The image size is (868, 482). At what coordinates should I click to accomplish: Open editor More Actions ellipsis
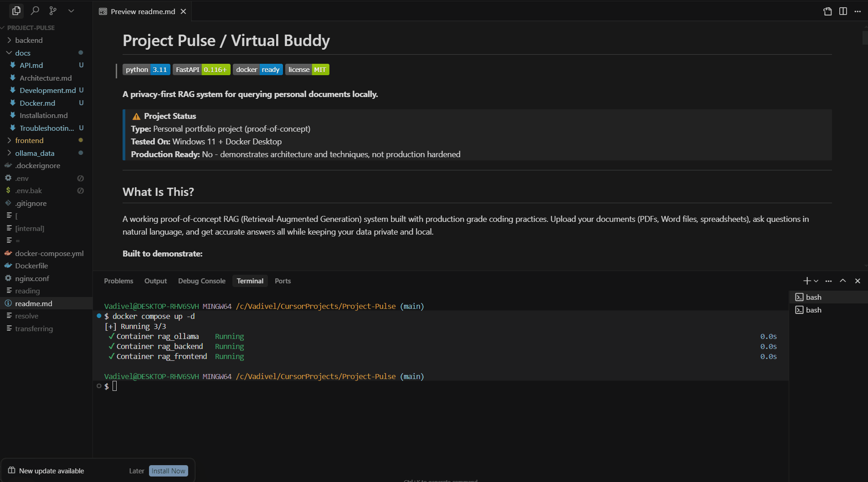click(858, 11)
